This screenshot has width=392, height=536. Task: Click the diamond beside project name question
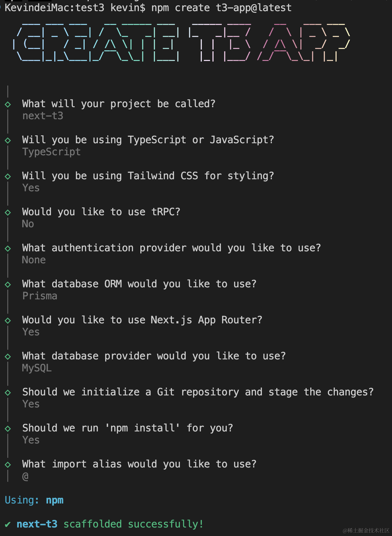pos(8,104)
